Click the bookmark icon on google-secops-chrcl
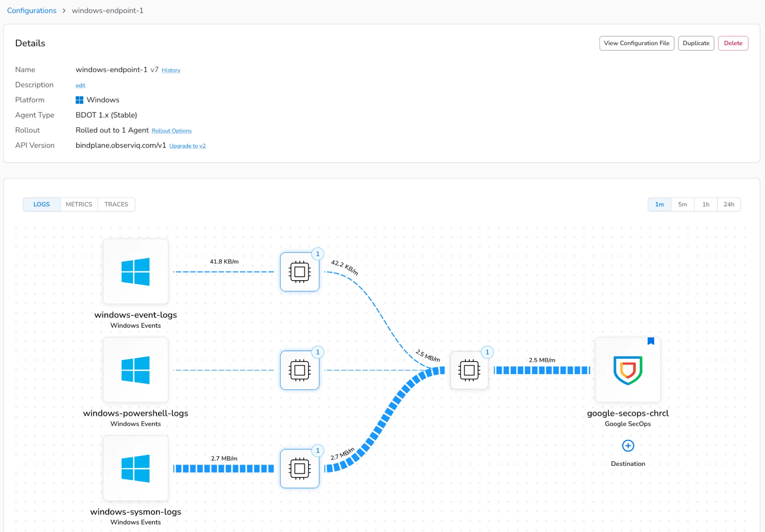The width and height of the screenshot is (765, 532). (x=651, y=341)
